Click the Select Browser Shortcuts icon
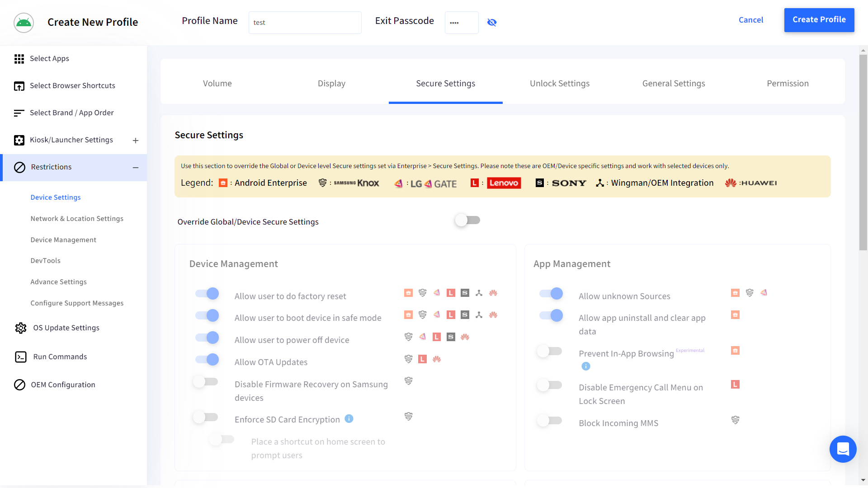 click(19, 86)
